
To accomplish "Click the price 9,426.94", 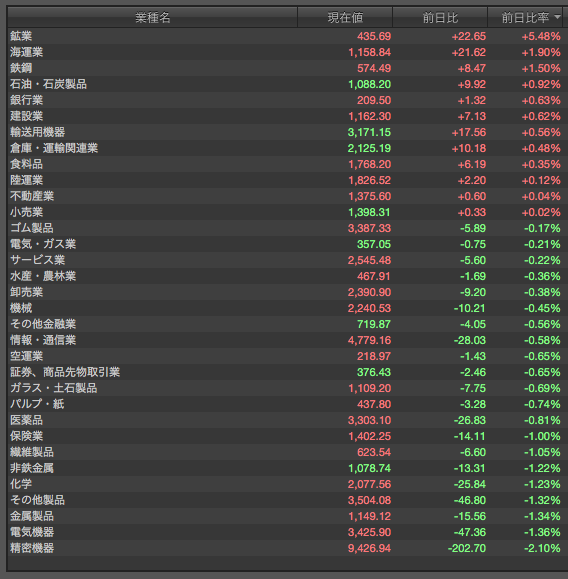I will click(369, 548).
